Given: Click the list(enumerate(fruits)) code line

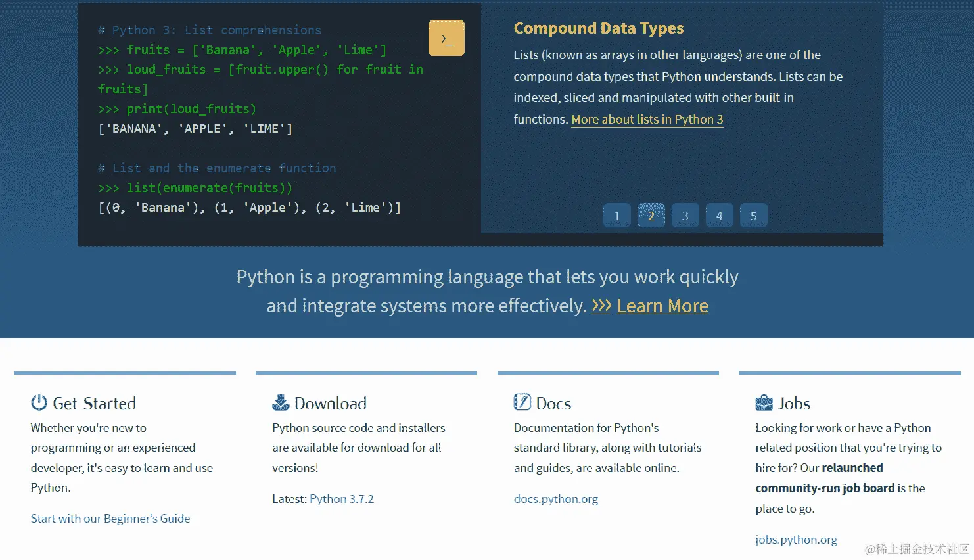Looking at the screenshot, I should point(195,188).
